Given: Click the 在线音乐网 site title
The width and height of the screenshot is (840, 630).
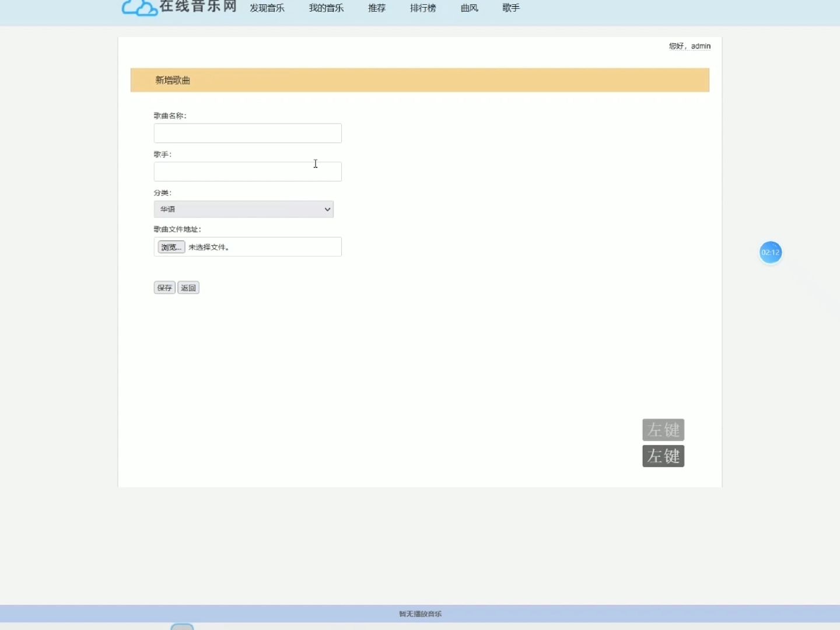Looking at the screenshot, I should [198, 6].
